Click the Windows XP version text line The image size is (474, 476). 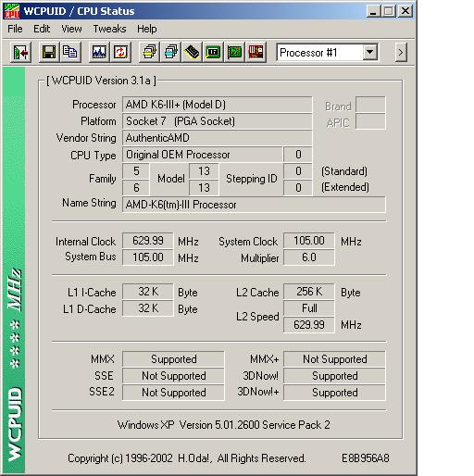[x=223, y=425]
